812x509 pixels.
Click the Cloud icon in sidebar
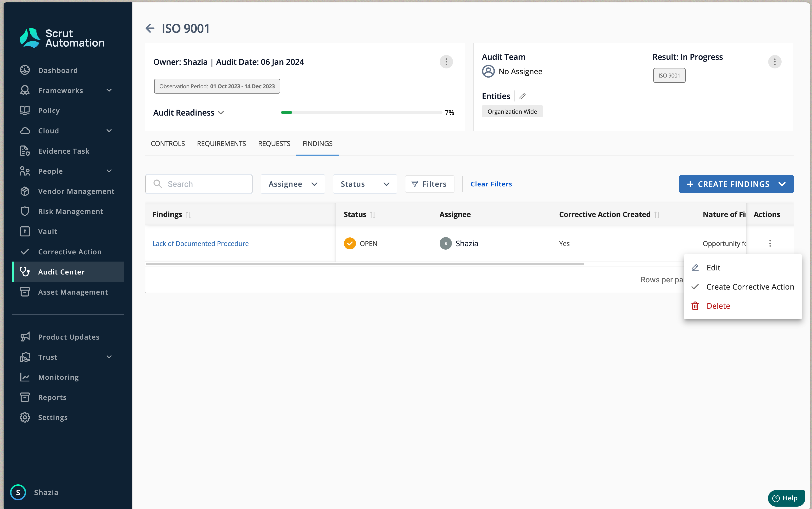point(25,131)
